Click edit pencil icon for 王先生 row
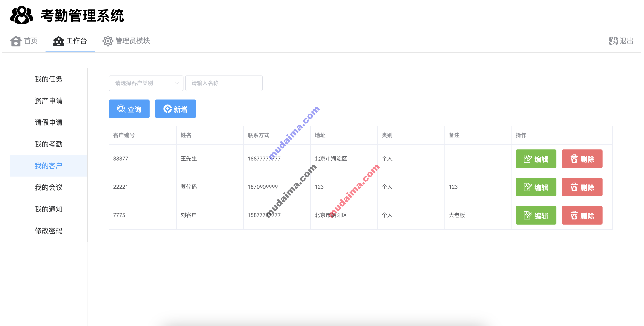 coord(528,159)
